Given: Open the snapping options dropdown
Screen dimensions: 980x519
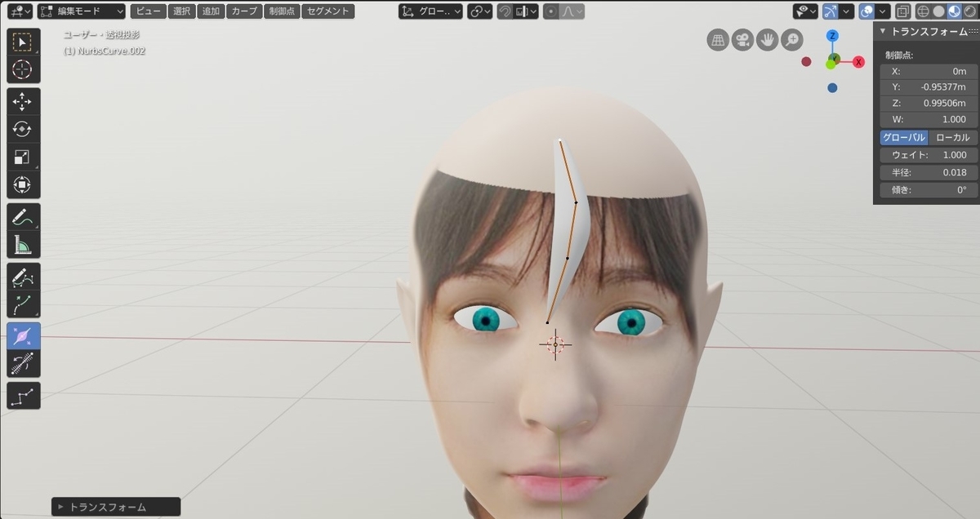Looking at the screenshot, I should pyautogui.click(x=527, y=11).
